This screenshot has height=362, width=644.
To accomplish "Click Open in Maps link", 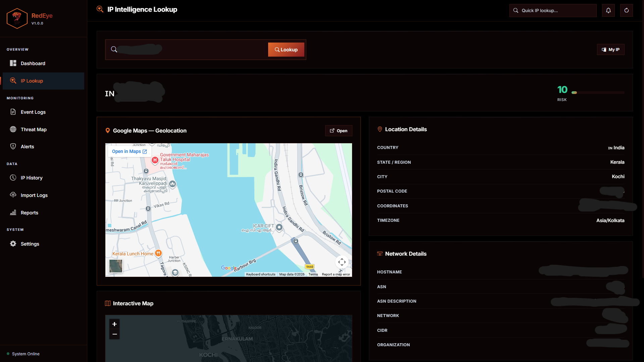I will click(x=129, y=152).
